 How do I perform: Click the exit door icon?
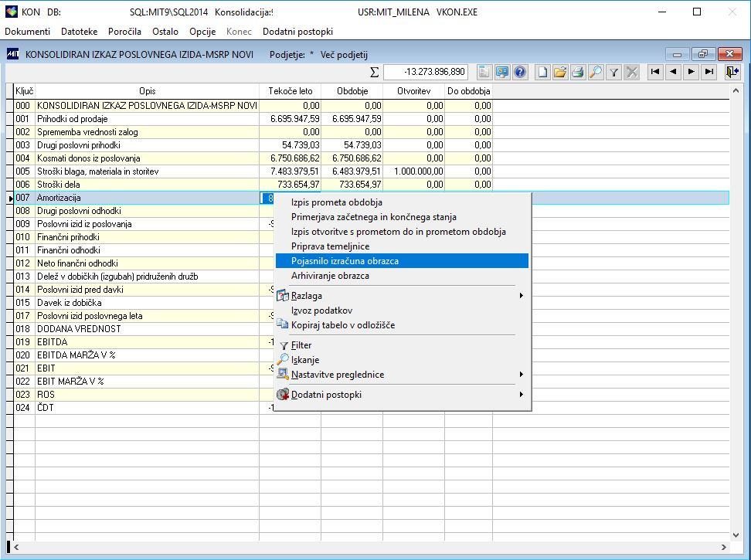pyautogui.click(x=732, y=72)
